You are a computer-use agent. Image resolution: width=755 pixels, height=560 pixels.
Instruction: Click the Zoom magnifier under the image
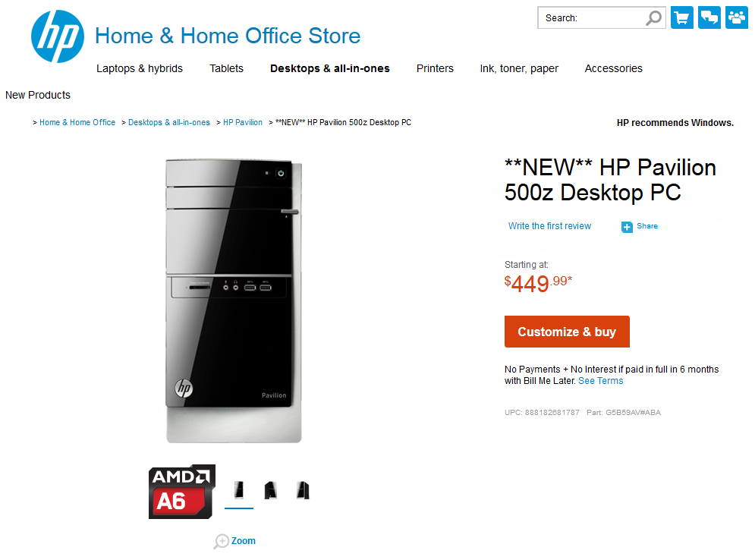click(222, 541)
